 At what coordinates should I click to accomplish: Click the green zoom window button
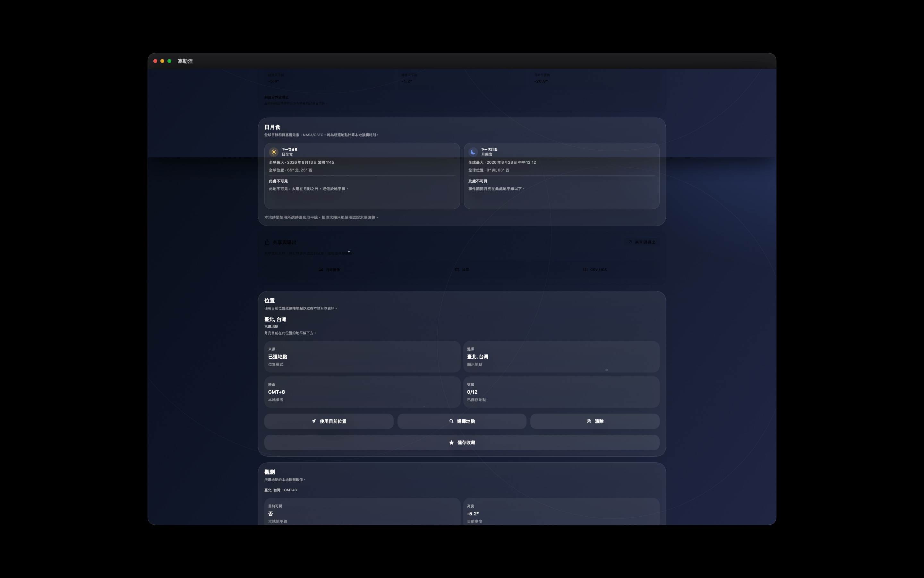click(169, 61)
